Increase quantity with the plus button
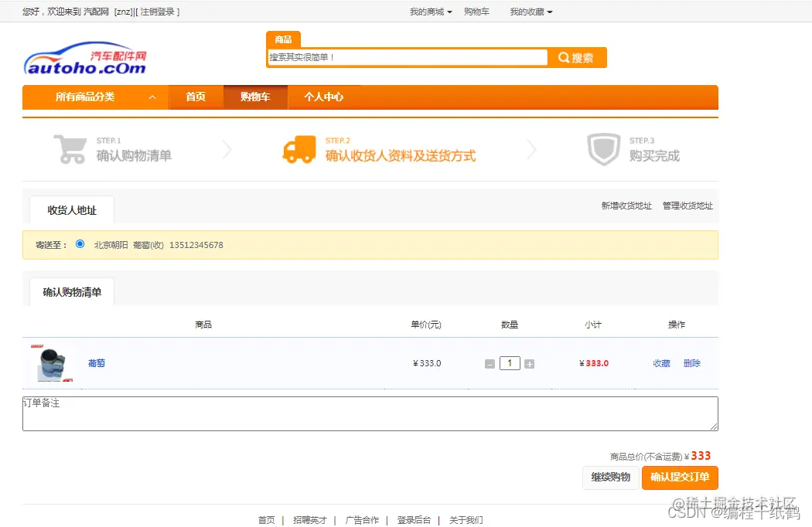 529,364
